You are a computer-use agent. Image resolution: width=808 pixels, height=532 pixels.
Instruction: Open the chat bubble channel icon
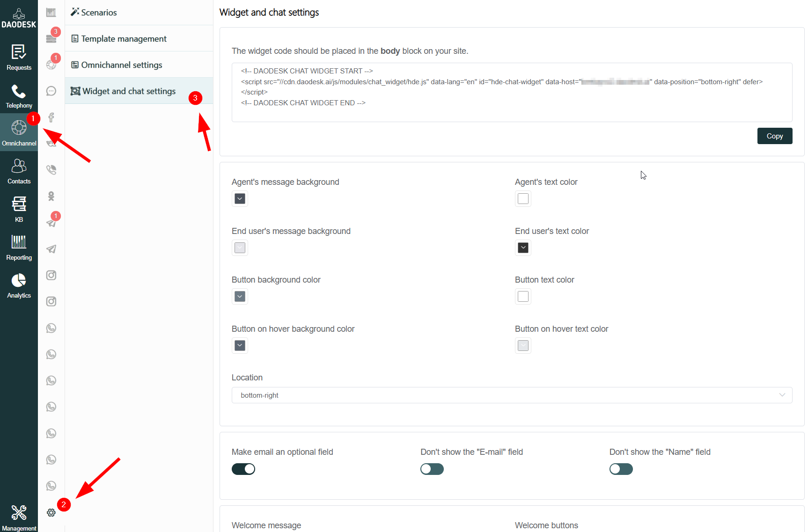coord(51,91)
